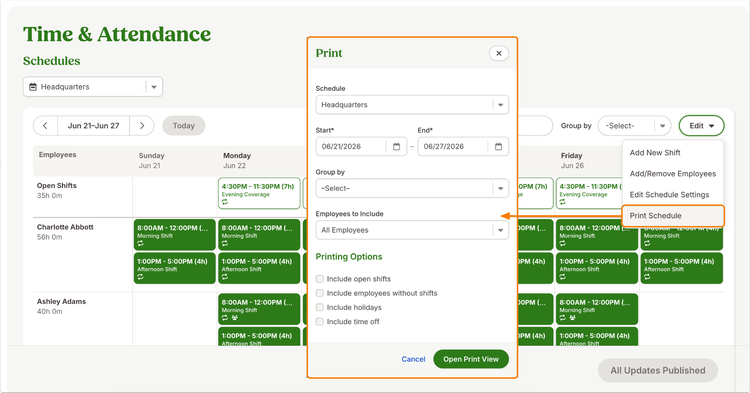Click the Schedules heading
Image resolution: width=750 pixels, height=393 pixels.
click(x=52, y=61)
